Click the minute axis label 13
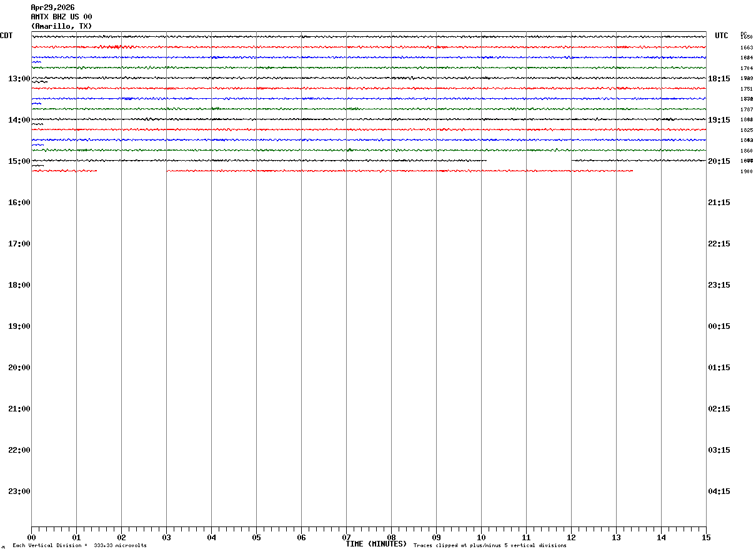This screenshot has width=756, height=554. pos(616,538)
